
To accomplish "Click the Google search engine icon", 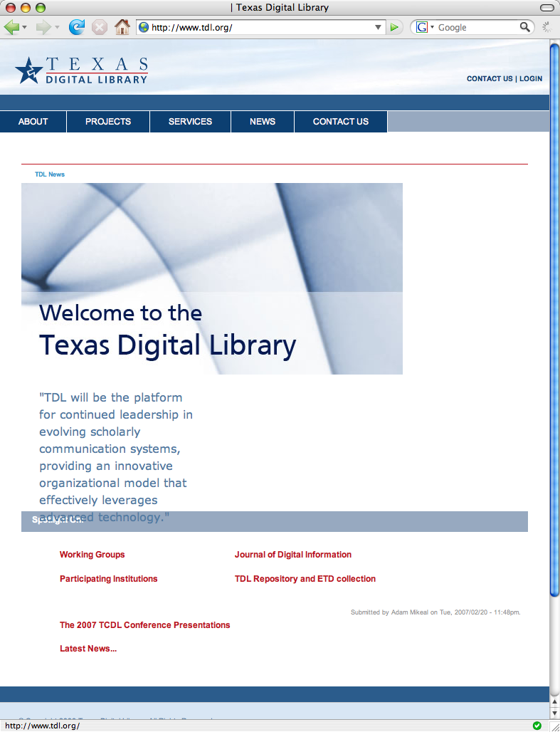I will [x=422, y=27].
